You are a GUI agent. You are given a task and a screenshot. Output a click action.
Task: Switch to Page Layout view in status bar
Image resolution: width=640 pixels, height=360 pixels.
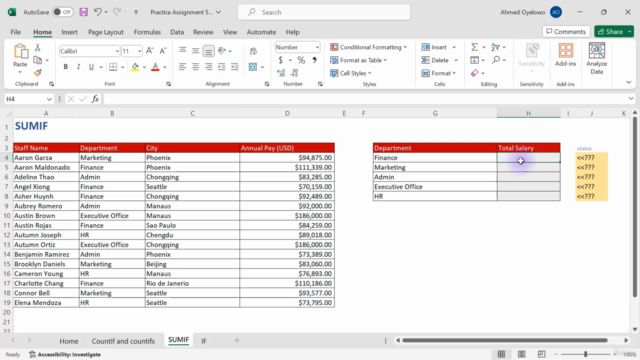pyautogui.click(x=522, y=354)
